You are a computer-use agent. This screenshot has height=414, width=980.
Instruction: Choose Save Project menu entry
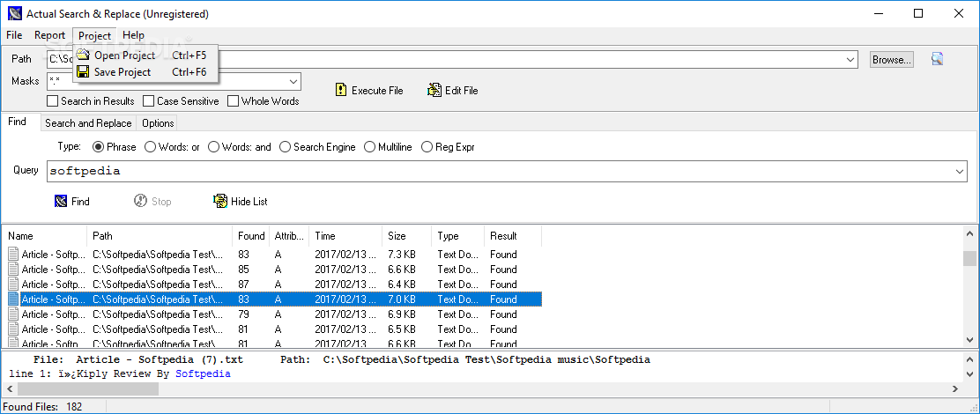point(145,72)
